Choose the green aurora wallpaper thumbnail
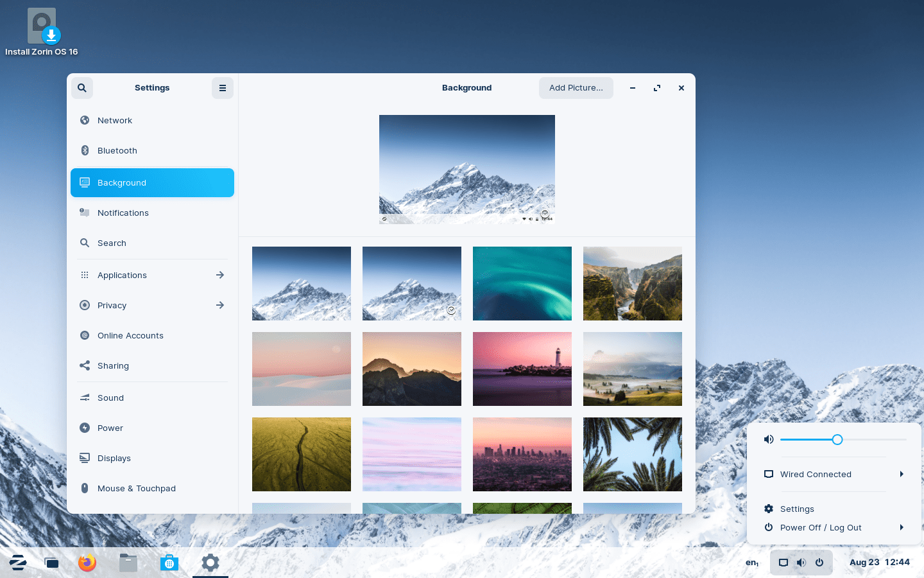The height and width of the screenshot is (578, 924). pos(522,283)
